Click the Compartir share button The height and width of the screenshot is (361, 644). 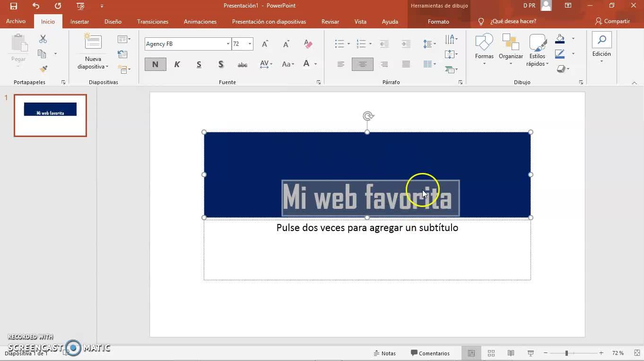point(612,21)
